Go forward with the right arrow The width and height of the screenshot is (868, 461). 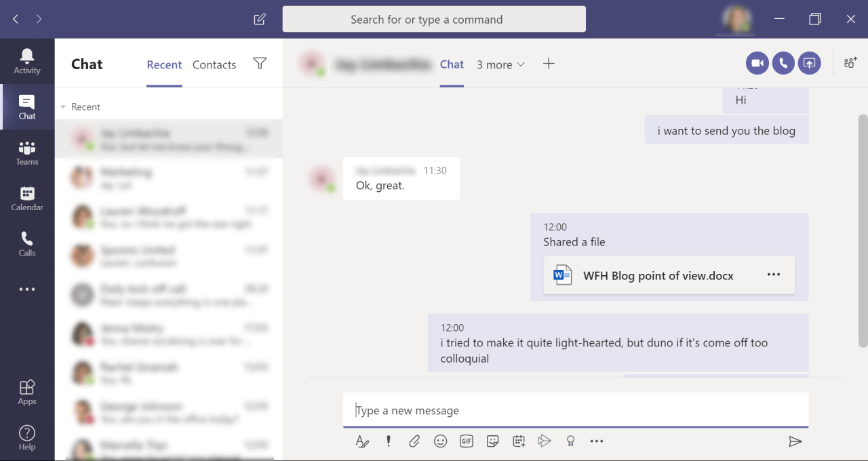[x=39, y=19]
